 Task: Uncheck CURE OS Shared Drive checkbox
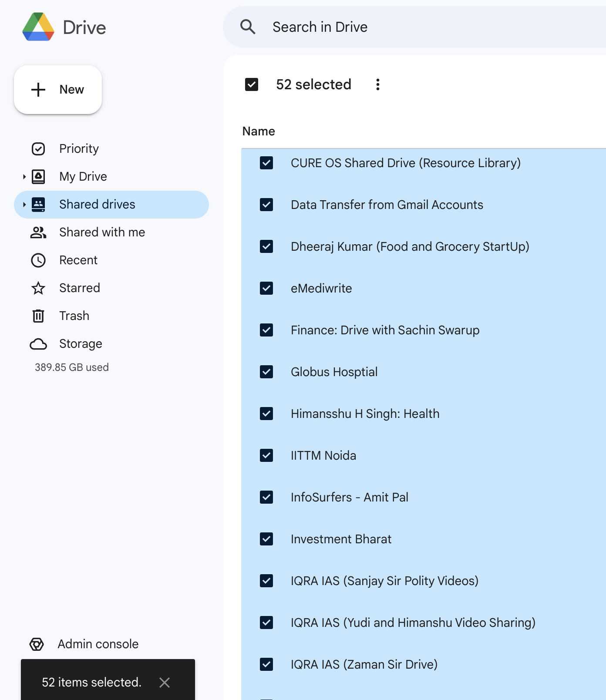pyautogui.click(x=266, y=163)
